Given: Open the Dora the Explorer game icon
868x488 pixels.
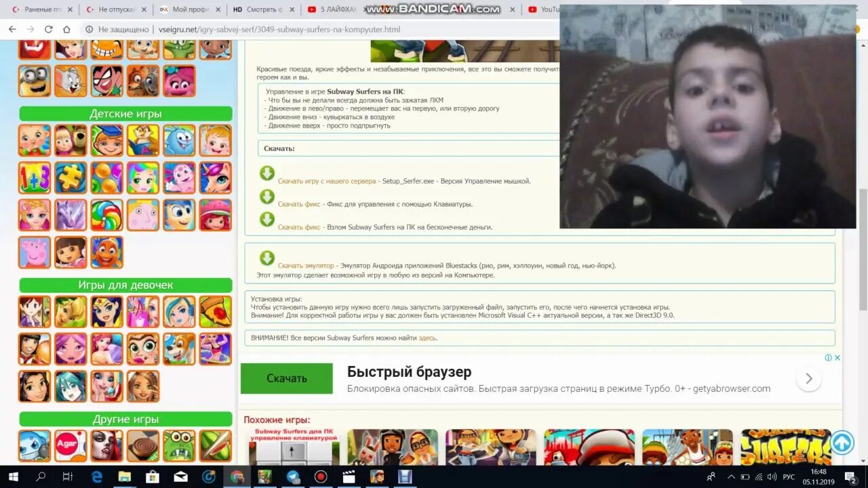Looking at the screenshot, I should (71, 252).
